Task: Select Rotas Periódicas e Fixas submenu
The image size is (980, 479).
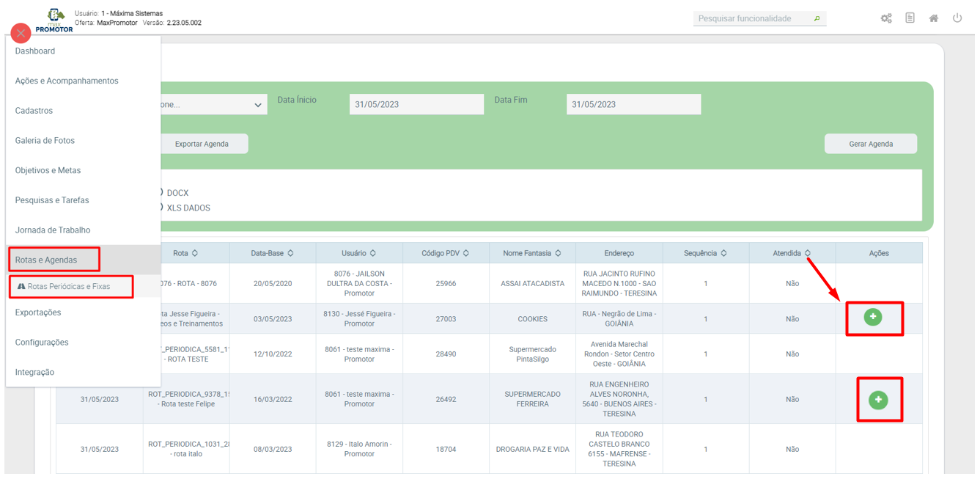Action: [69, 286]
